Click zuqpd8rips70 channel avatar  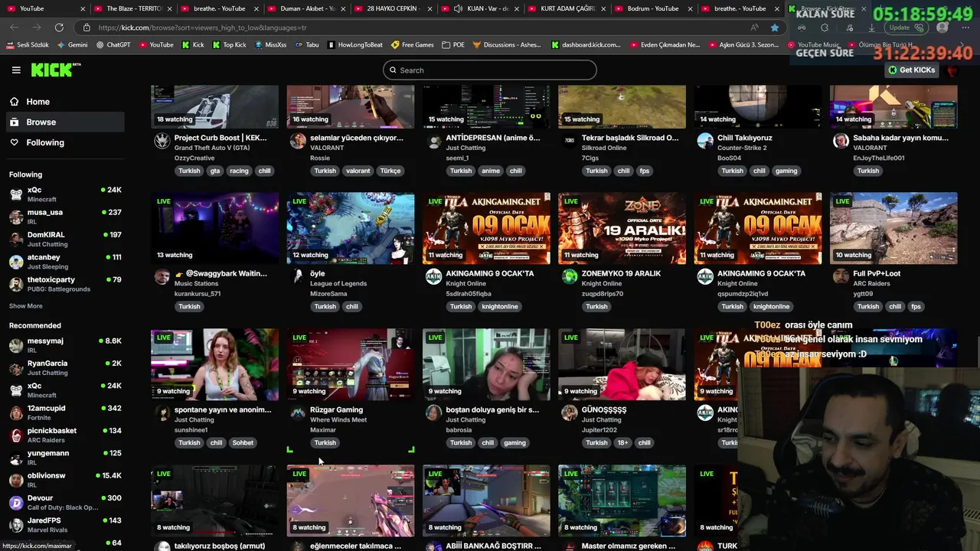pyautogui.click(x=569, y=277)
